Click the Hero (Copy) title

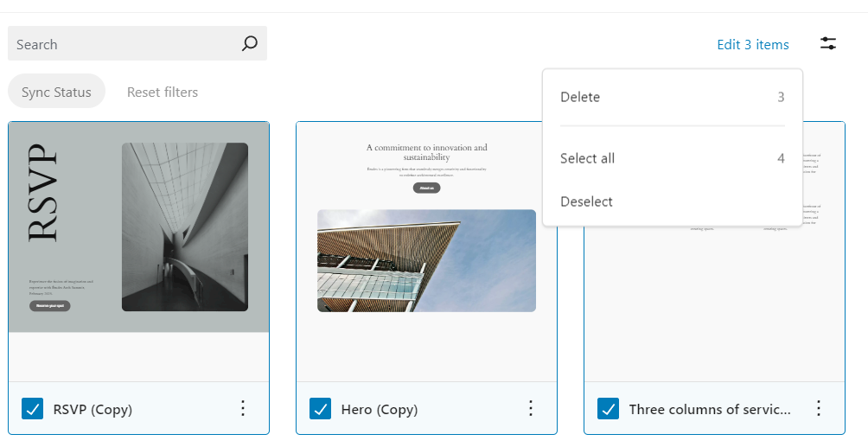click(379, 409)
